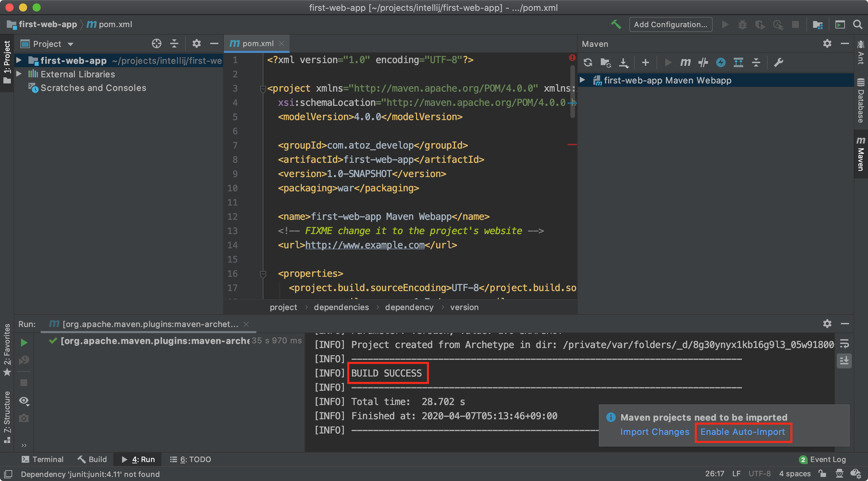Build the project with the hammer icon
Screen dimensions: 868x481
(x=616, y=24)
